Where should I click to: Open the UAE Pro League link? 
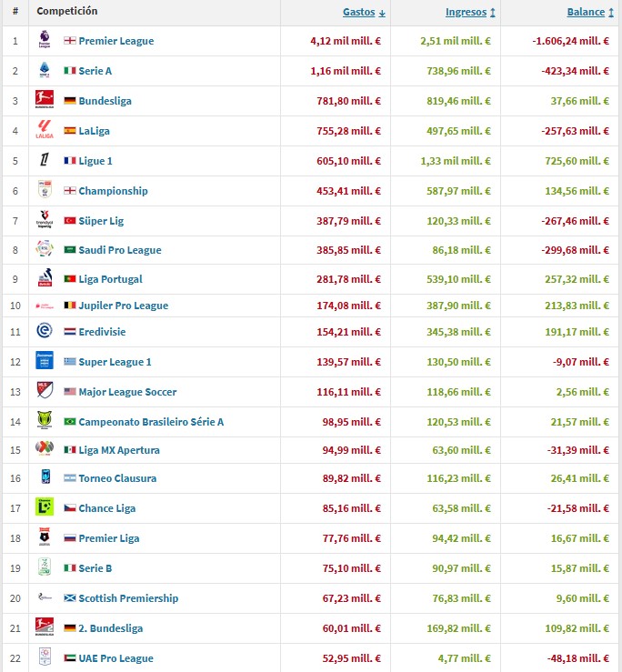[115, 658]
